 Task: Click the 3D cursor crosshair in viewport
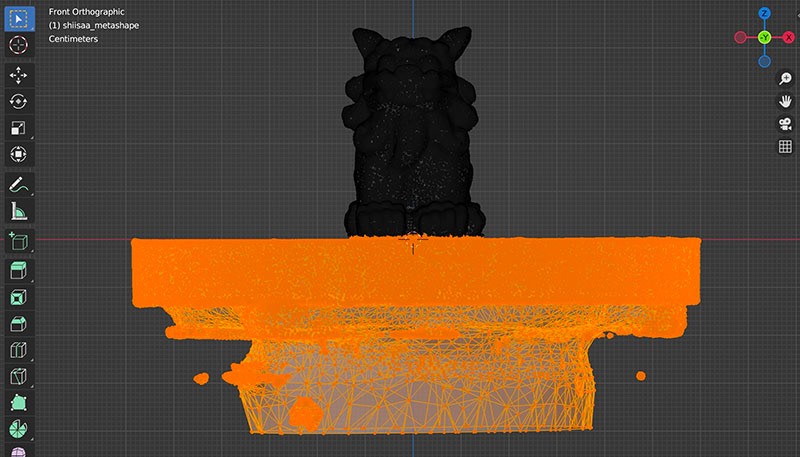coord(413,239)
